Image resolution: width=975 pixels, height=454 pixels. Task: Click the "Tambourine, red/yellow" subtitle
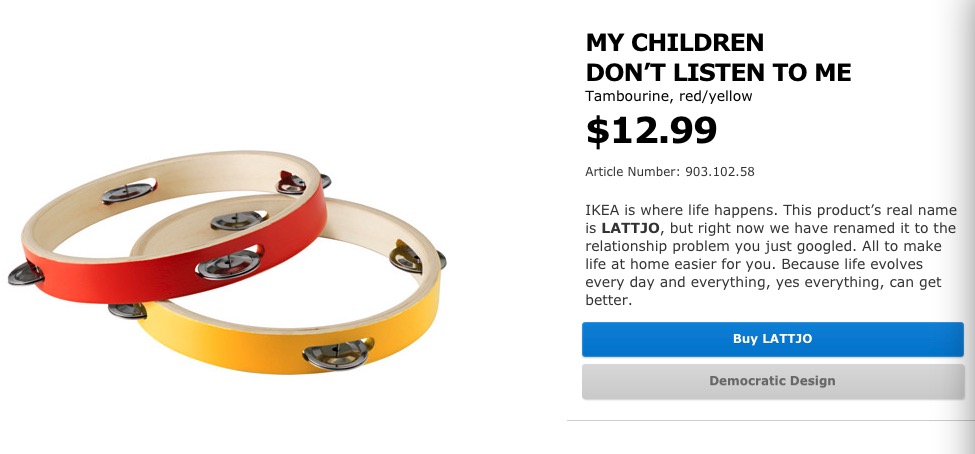coord(668,97)
